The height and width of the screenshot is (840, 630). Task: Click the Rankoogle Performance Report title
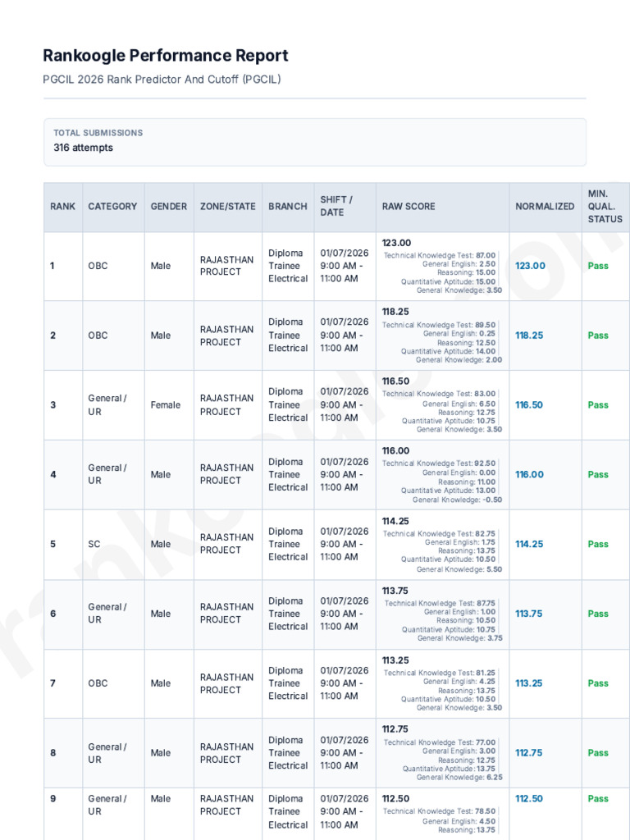[x=166, y=55]
